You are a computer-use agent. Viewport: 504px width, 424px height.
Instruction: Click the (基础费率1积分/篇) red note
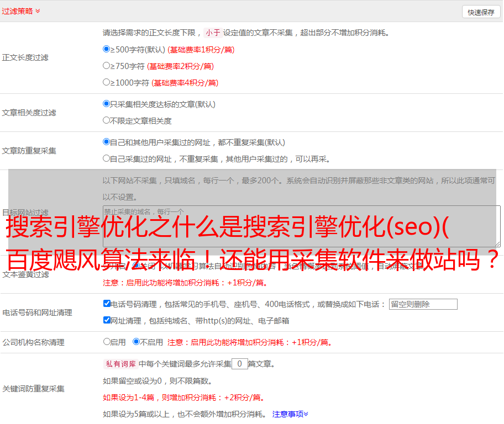(x=201, y=50)
